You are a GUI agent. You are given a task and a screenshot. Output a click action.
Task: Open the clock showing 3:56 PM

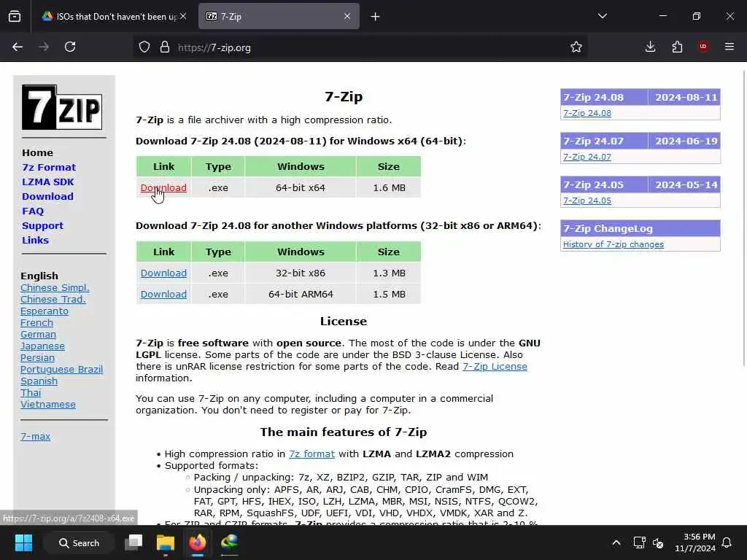[x=695, y=542]
